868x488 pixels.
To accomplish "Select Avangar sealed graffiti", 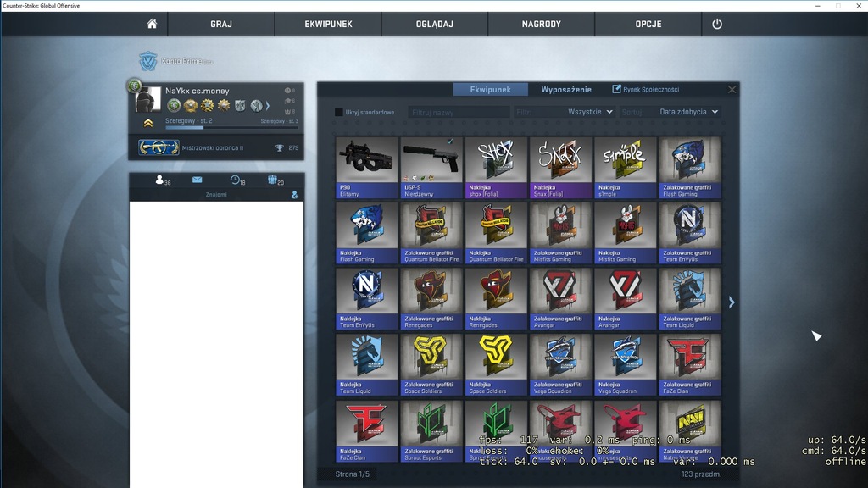I will [x=561, y=299].
